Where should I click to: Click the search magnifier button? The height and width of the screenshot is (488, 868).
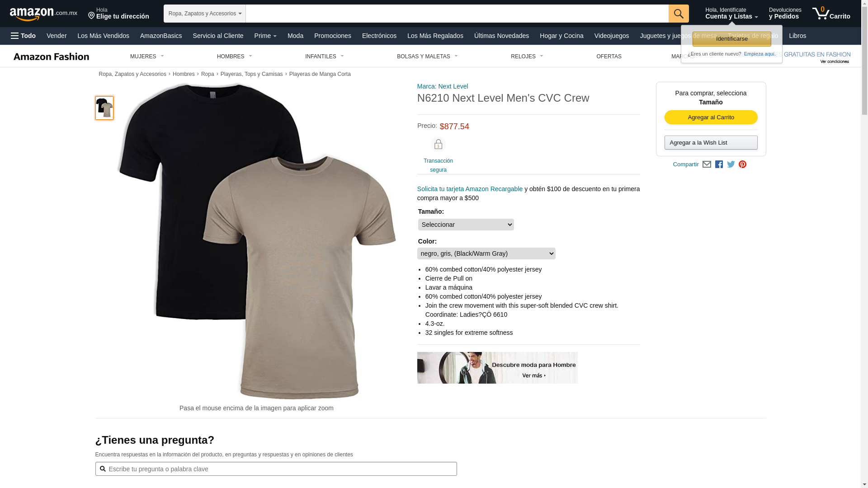coord(679,14)
